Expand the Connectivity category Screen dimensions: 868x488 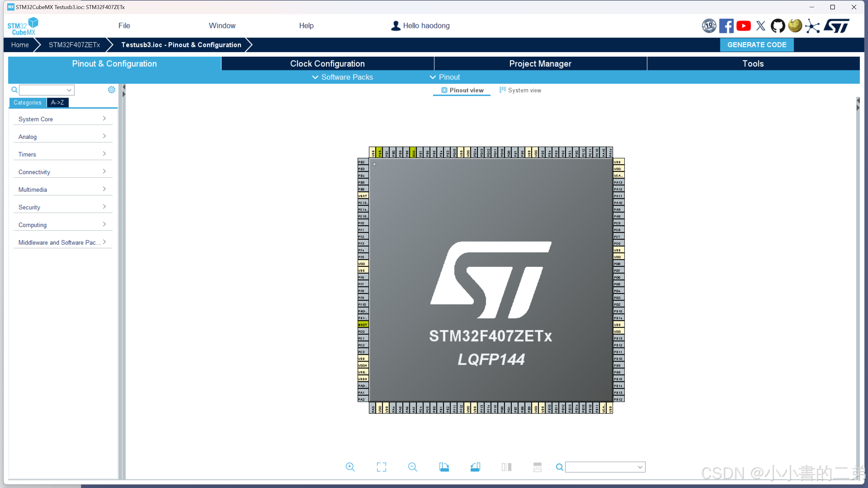(63, 172)
